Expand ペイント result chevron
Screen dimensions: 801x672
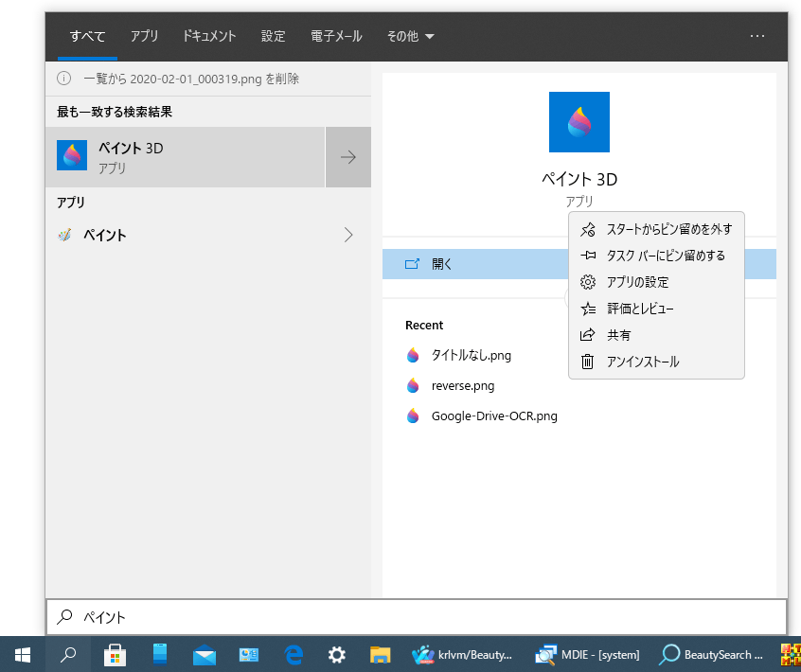(x=348, y=235)
